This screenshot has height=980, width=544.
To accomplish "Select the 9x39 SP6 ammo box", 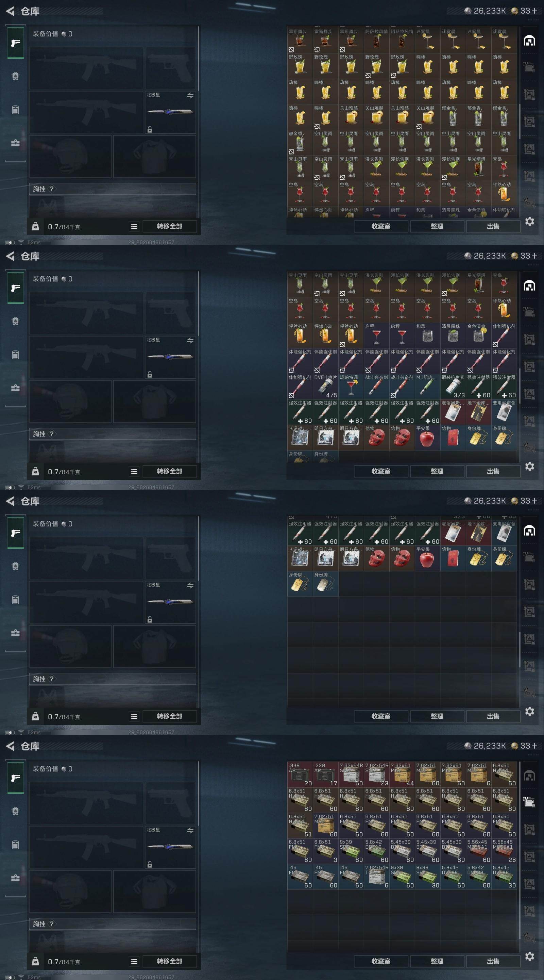I will pos(351,851).
